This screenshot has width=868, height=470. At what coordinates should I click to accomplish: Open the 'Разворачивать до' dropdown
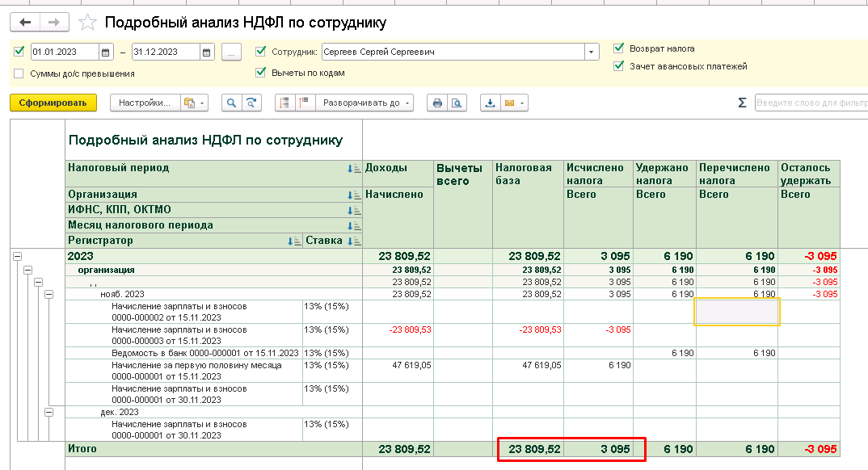tap(365, 103)
